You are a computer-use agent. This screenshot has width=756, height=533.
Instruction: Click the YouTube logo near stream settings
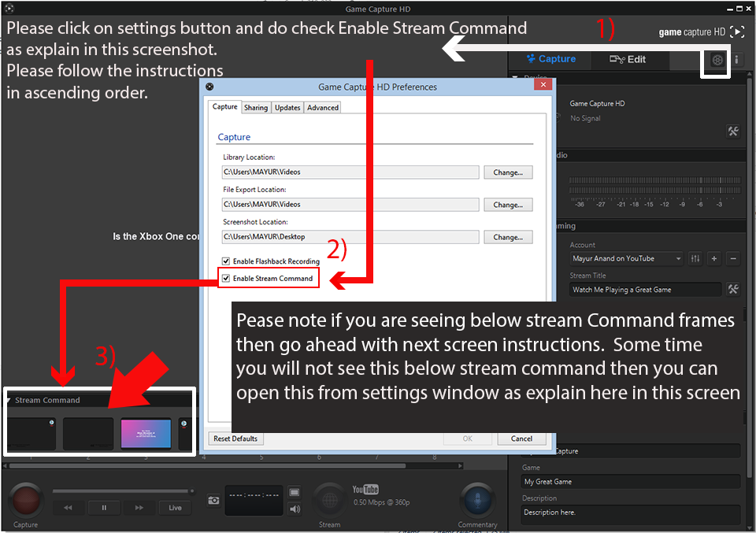point(365,490)
